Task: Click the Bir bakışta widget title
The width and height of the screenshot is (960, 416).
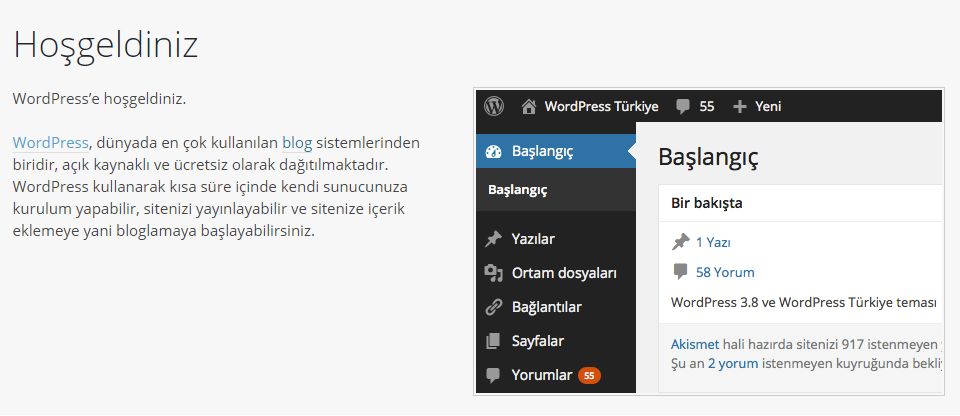Action: (x=707, y=203)
